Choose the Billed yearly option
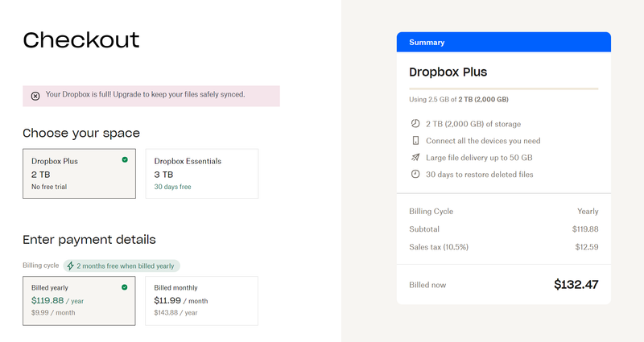The height and width of the screenshot is (342, 644). [x=79, y=300]
